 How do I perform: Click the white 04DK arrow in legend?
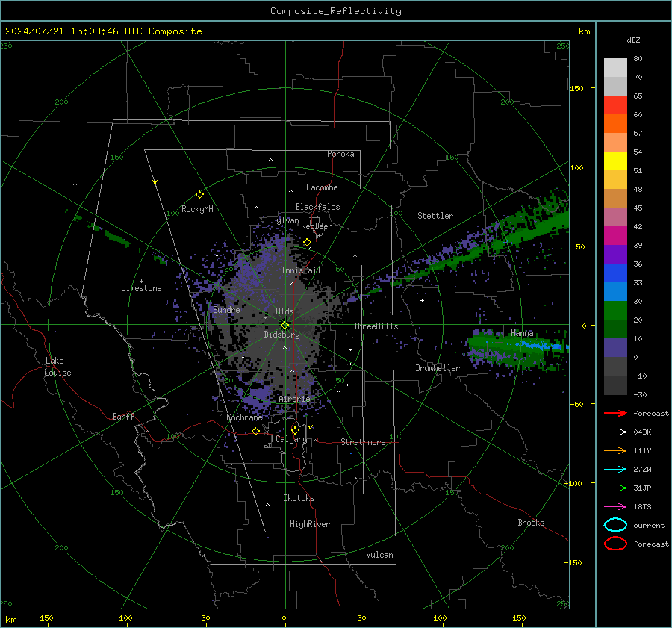(615, 432)
